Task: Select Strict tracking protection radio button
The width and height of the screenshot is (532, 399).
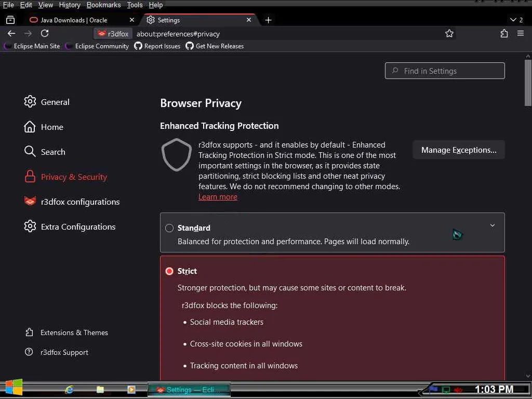Action: pos(169,271)
